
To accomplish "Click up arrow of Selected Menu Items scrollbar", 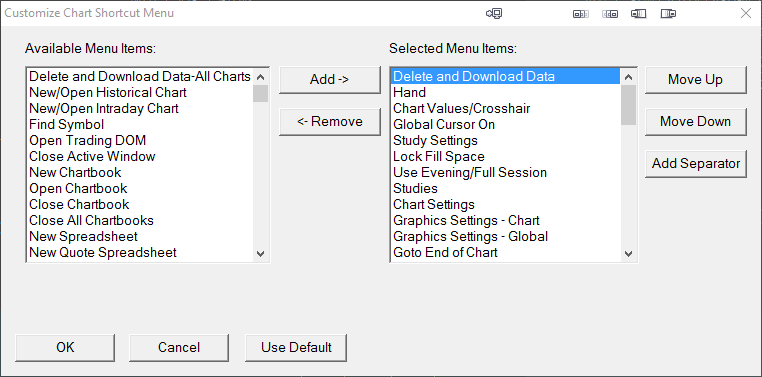I will pyautogui.click(x=628, y=77).
